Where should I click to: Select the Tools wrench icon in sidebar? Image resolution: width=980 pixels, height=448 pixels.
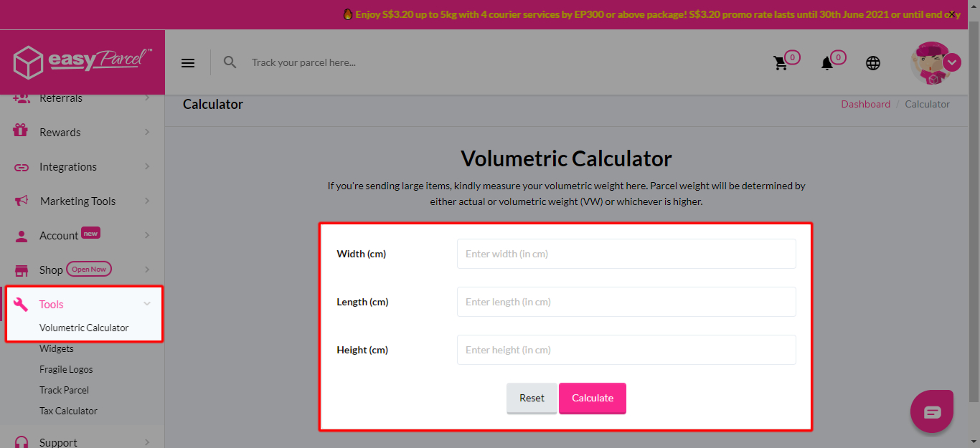coord(22,304)
